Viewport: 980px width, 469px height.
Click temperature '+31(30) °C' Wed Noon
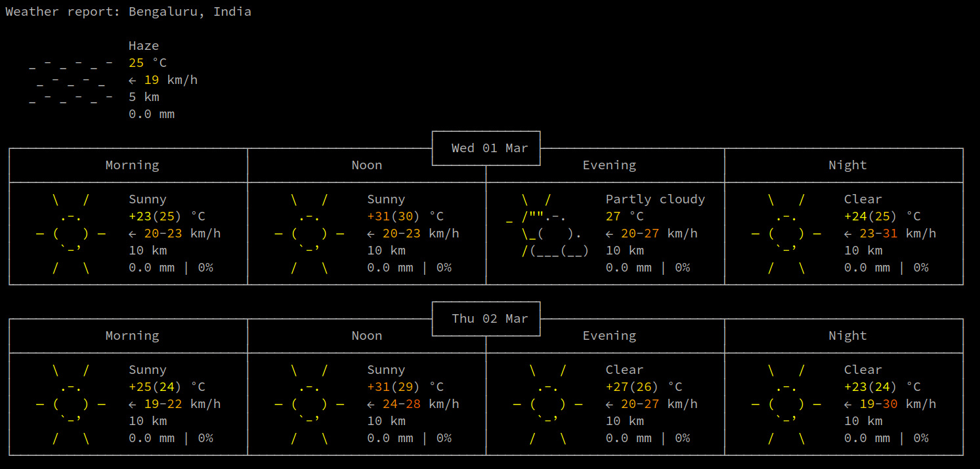(x=406, y=216)
